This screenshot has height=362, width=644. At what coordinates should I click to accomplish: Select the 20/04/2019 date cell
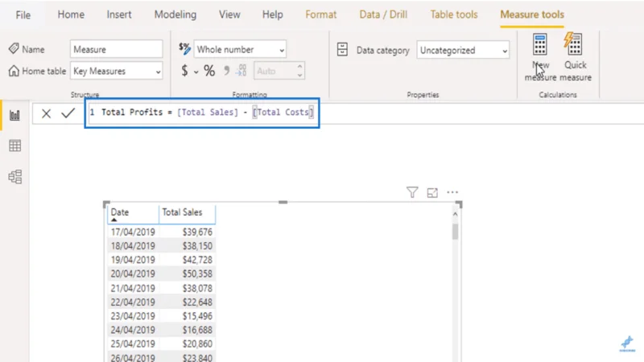[133, 274]
